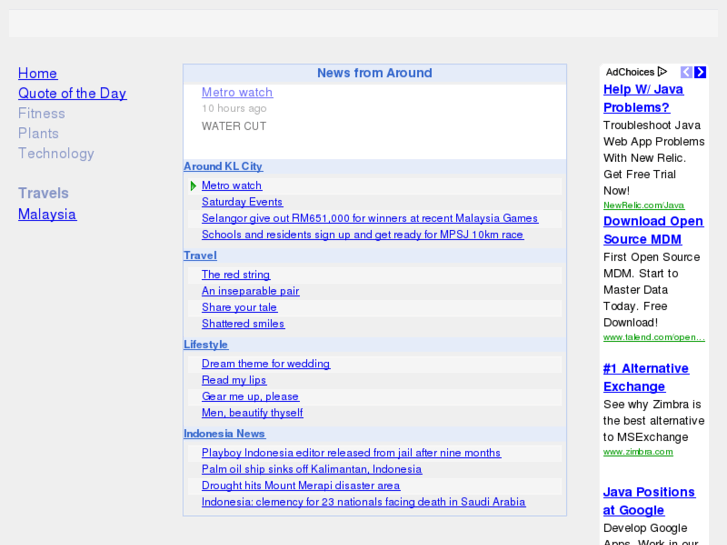Image resolution: width=727 pixels, height=545 pixels.
Task: Click the Troubleshoot Java Web App ad text
Action: pyautogui.click(x=654, y=158)
